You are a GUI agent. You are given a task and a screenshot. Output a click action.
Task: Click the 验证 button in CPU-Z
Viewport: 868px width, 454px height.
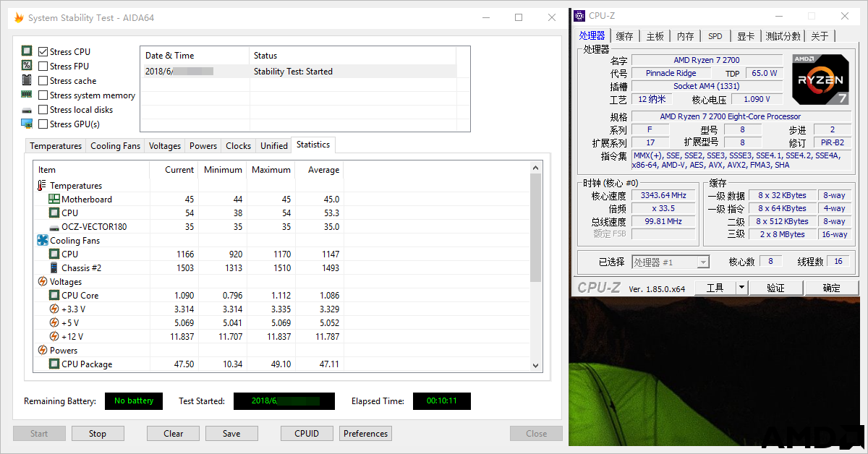click(x=776, y=288)
